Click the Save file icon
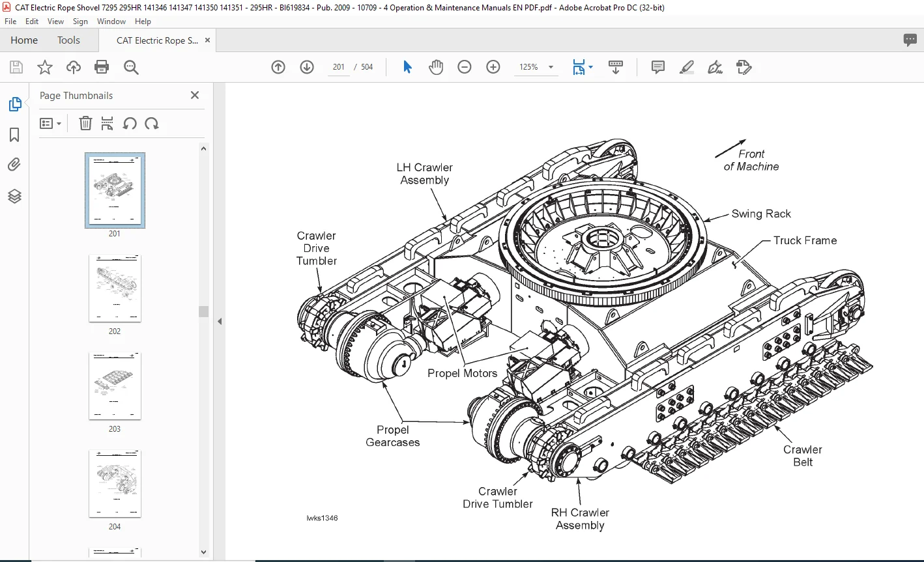The image size is (924, 562). tap(16, 67)
